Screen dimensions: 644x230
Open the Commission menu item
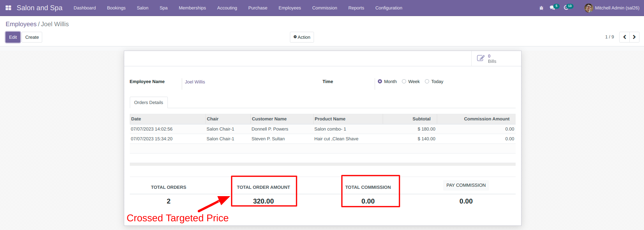pyautogui.click(x=324, y=8)
